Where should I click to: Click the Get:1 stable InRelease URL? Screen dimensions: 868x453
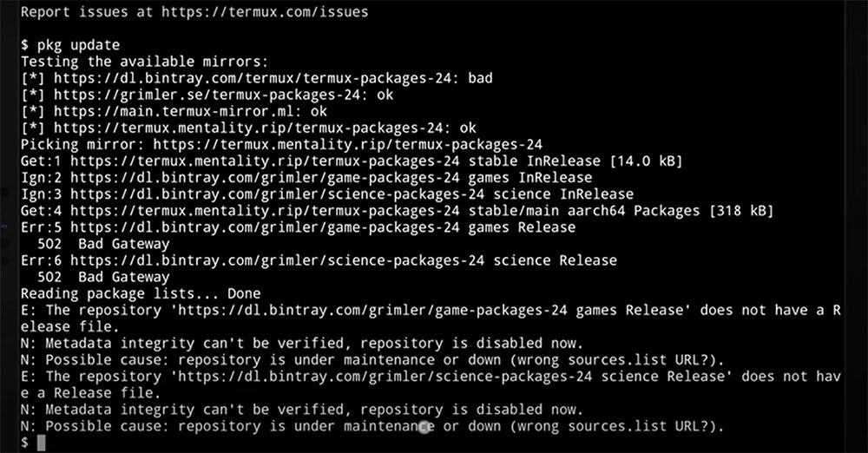265,161
